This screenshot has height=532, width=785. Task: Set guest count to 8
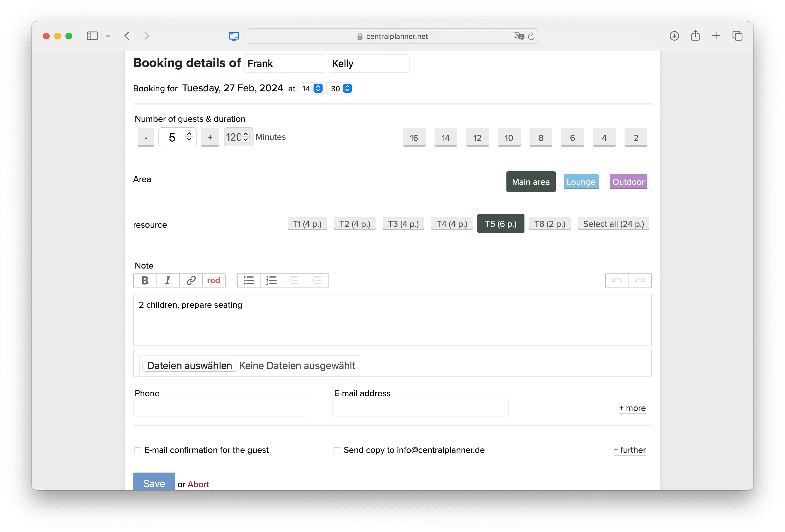(x=541, y=138)
